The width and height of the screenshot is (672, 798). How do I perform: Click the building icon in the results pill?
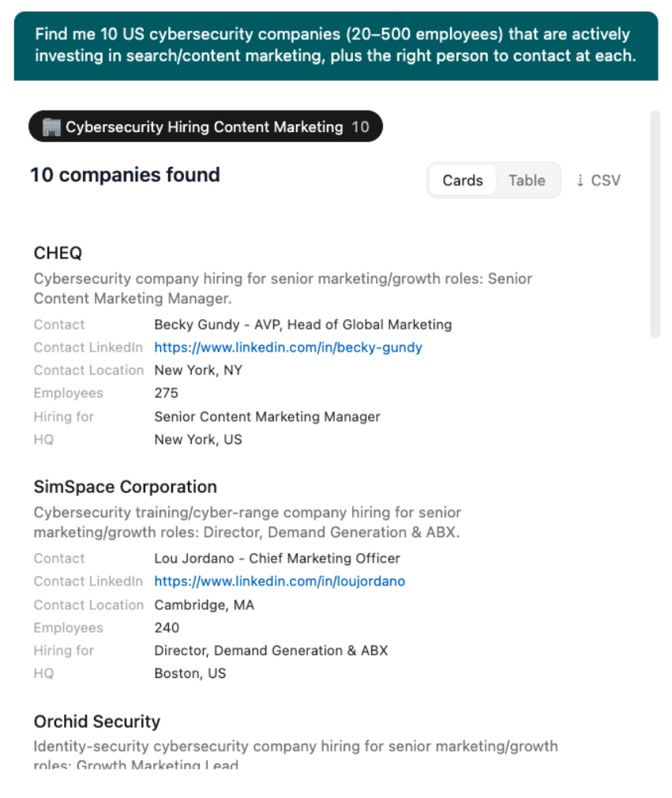point(51,126)
